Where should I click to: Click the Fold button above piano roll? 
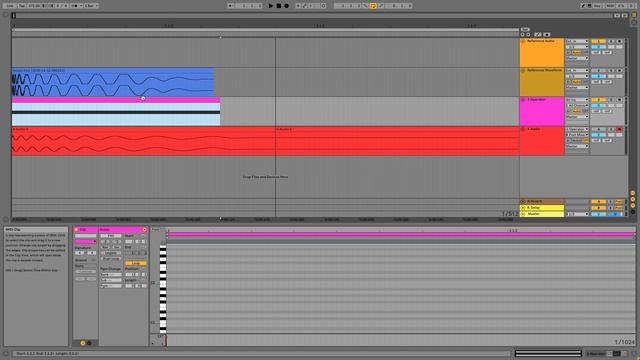point(156,229)
